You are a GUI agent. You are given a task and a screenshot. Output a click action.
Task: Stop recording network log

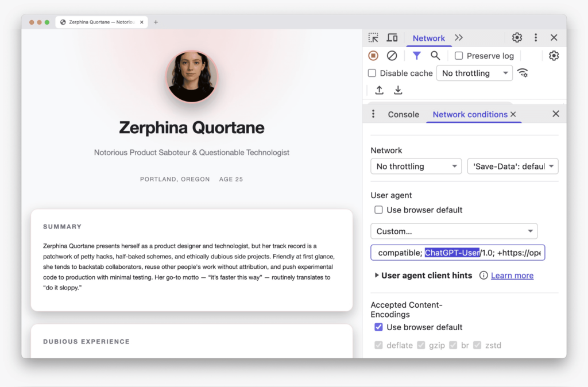click(373, 56)
